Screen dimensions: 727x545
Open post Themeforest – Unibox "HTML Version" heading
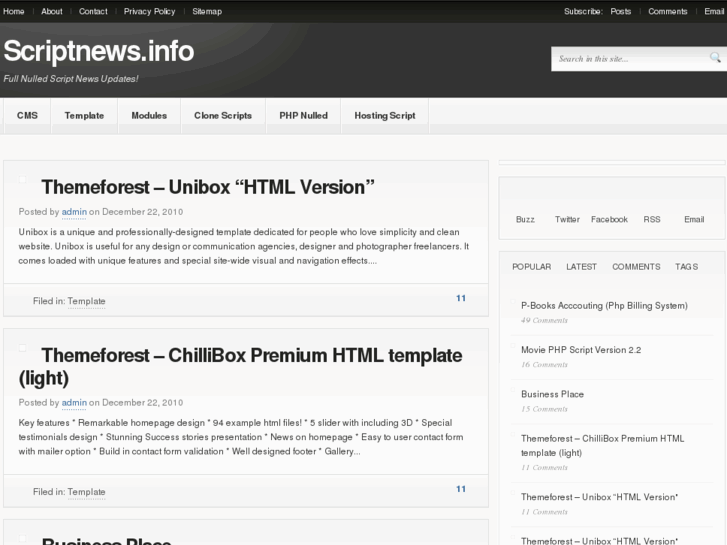tap(208, 187)
